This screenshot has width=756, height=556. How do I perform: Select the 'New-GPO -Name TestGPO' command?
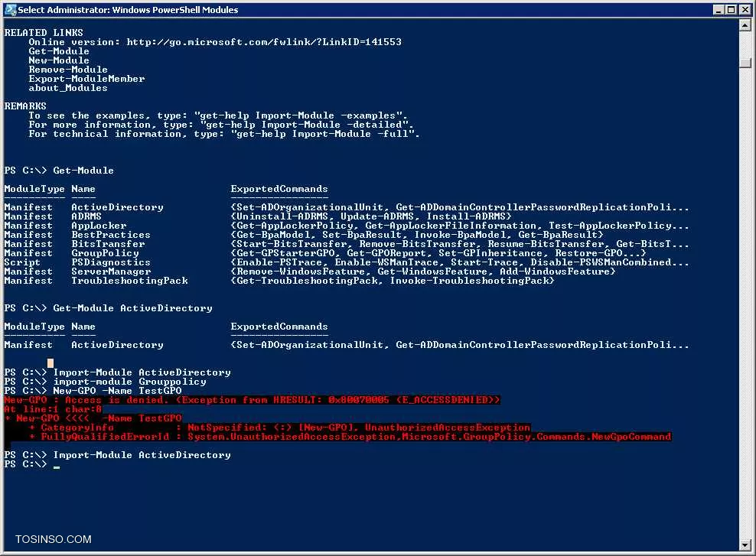(93, 391)
